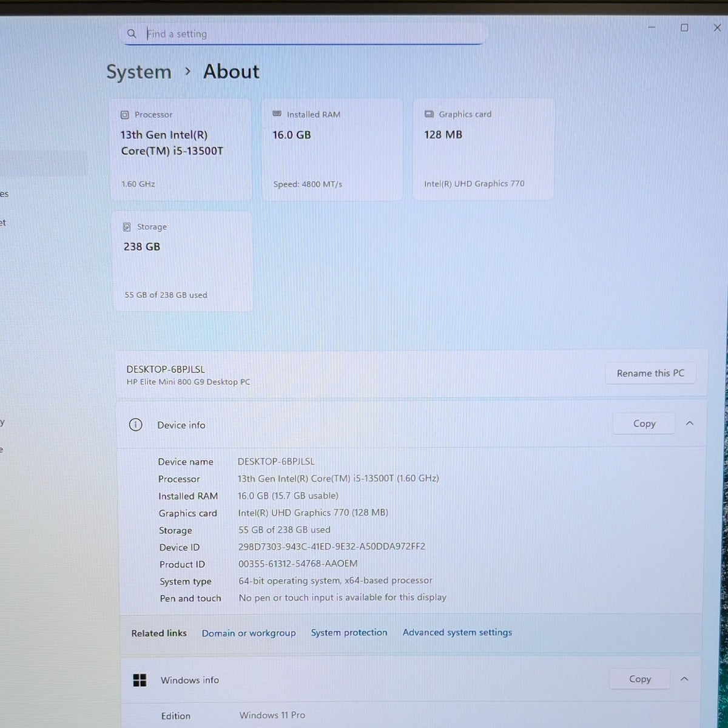Click the Product ID value 00355-61312-54768-AAOEM
The height and width of the screenshot is (728, 728).
pos(298,564)
